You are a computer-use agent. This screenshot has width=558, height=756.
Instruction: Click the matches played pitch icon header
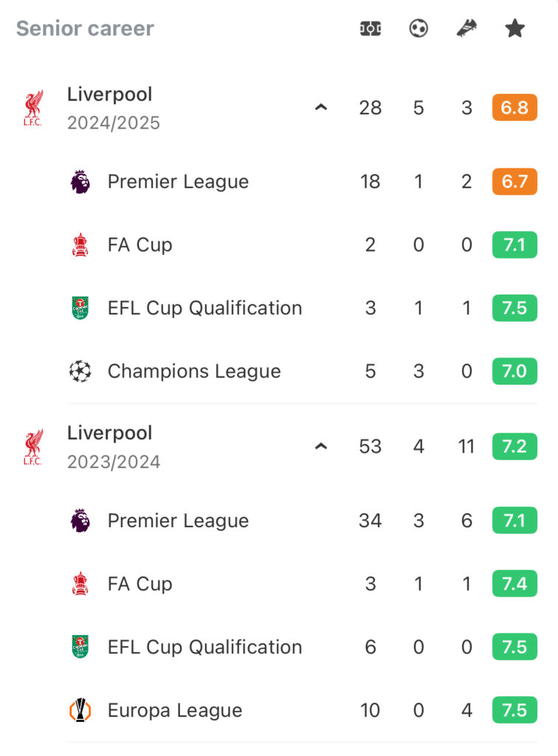(x=370, y=29)
